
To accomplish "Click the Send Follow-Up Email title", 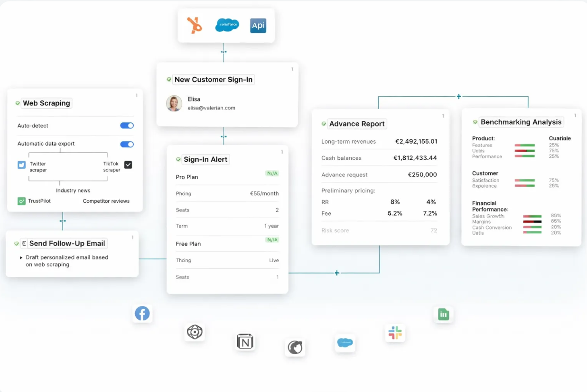I will 67,243.
